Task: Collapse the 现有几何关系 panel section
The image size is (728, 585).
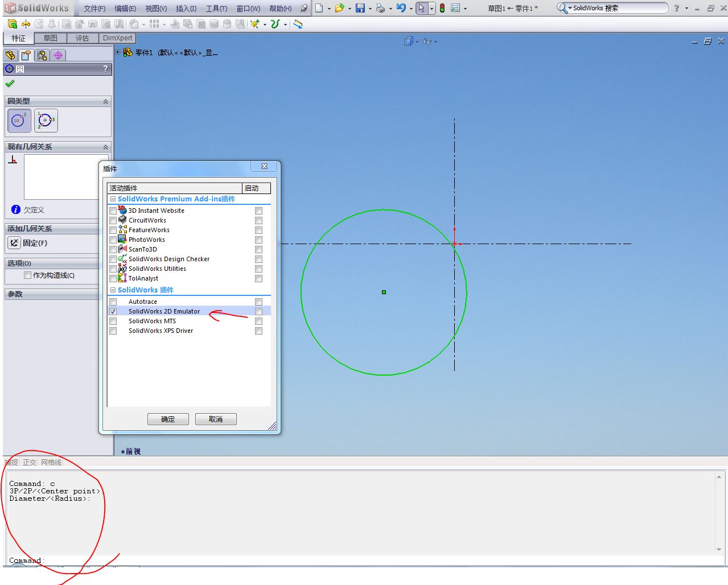Action: 105,147
